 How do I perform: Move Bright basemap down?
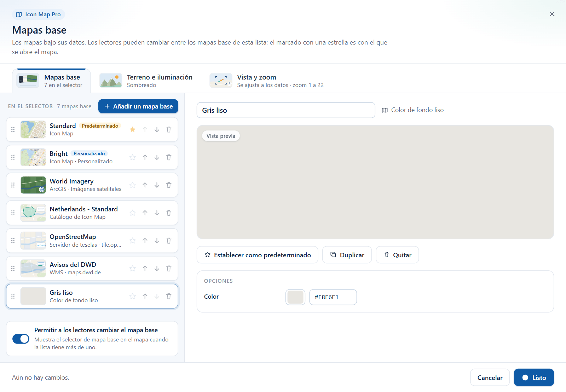(157, 157)
